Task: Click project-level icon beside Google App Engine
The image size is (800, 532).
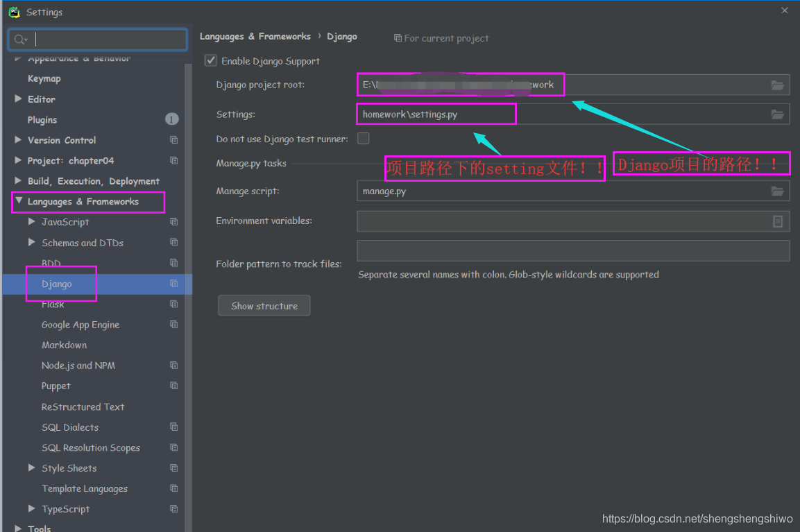Action: pos(174,325)
